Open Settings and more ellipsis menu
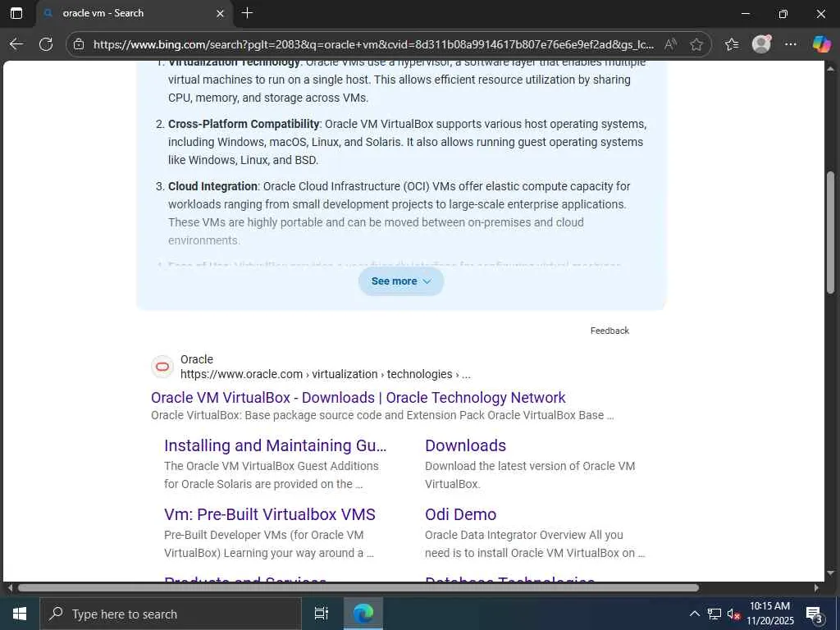840x630 pixels. [x=791, y=44]
